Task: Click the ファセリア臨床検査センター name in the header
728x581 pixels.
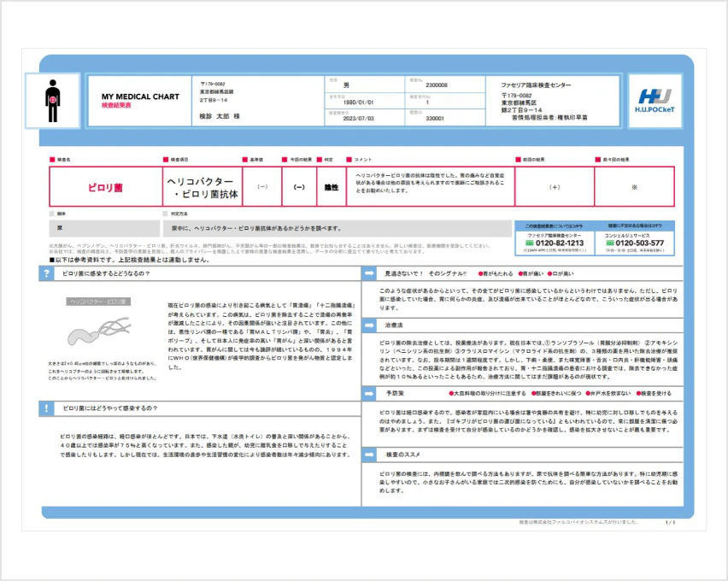Action: tap(536, 85)
